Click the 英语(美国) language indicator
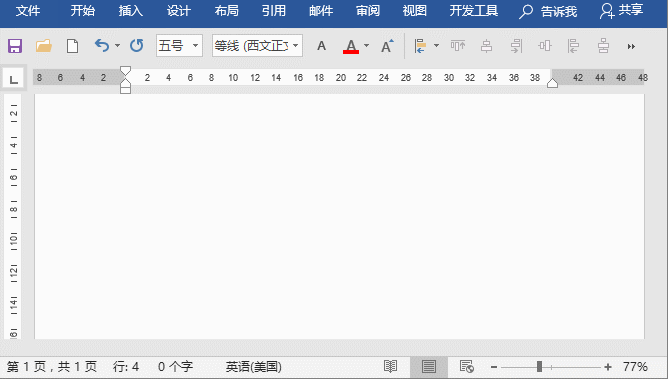The image size is (668, 379). coord(253,367)
